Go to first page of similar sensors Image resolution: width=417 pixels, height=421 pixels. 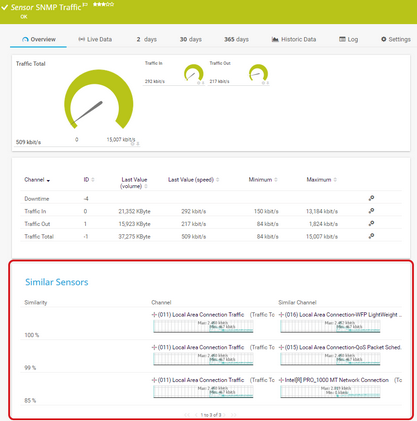coord(187,415)
